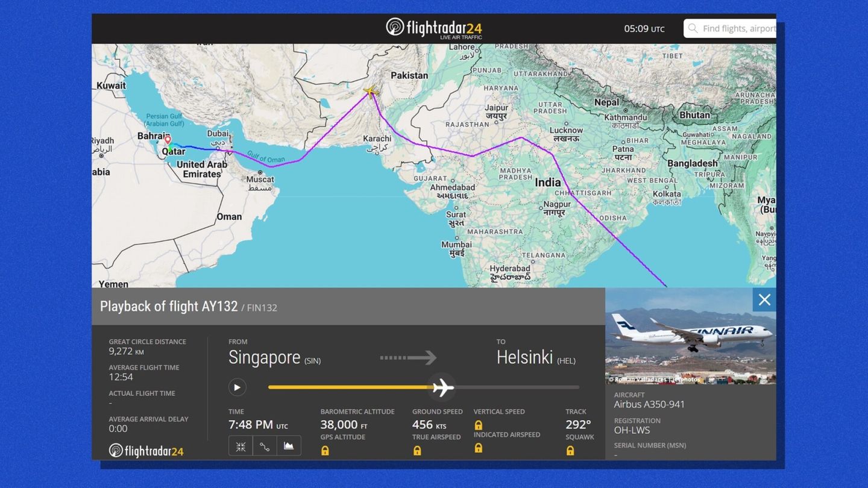Click the red destination pin near Bahrain

pos(168,140)
